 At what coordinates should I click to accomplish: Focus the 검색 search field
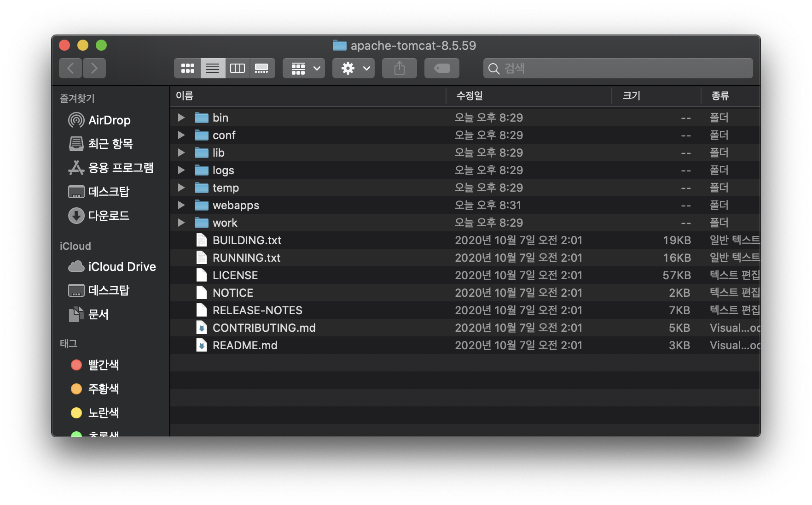(618, 68)
